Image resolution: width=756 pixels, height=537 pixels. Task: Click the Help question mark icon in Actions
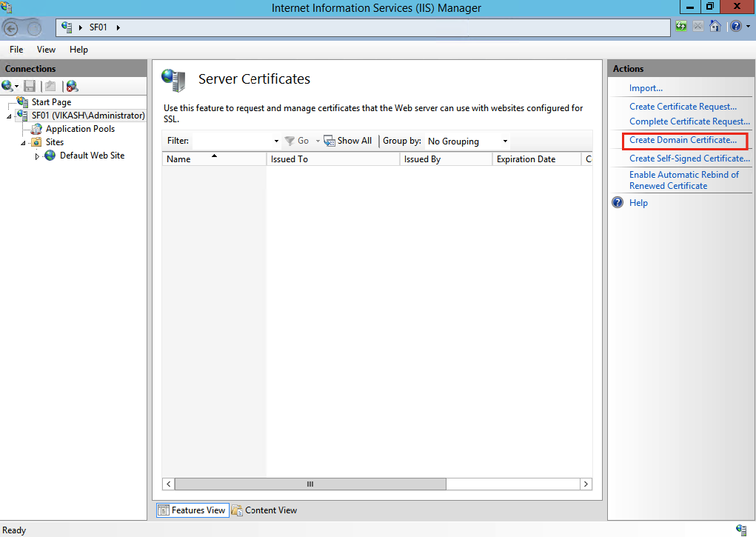(618, 202)
